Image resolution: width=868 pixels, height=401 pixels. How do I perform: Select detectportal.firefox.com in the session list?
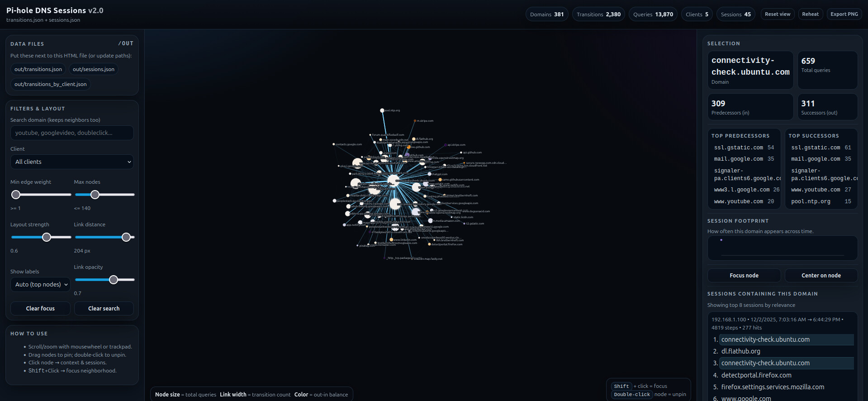tap(756, 375)
